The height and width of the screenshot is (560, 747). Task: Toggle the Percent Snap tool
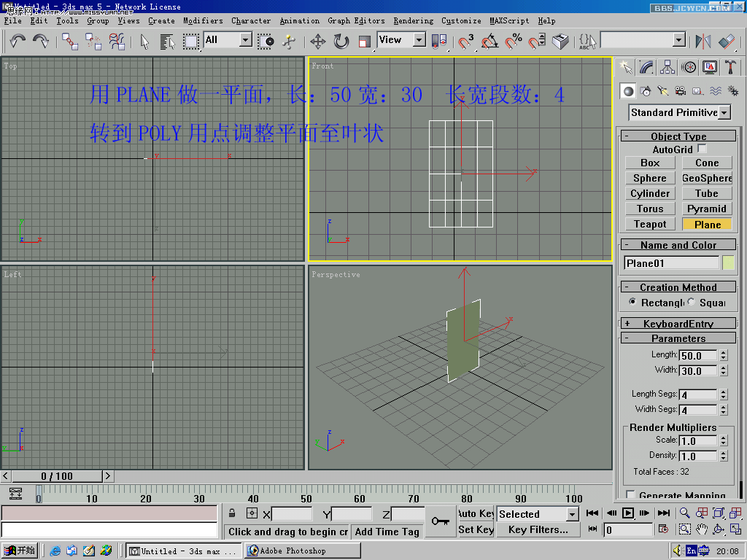(513, 41)
